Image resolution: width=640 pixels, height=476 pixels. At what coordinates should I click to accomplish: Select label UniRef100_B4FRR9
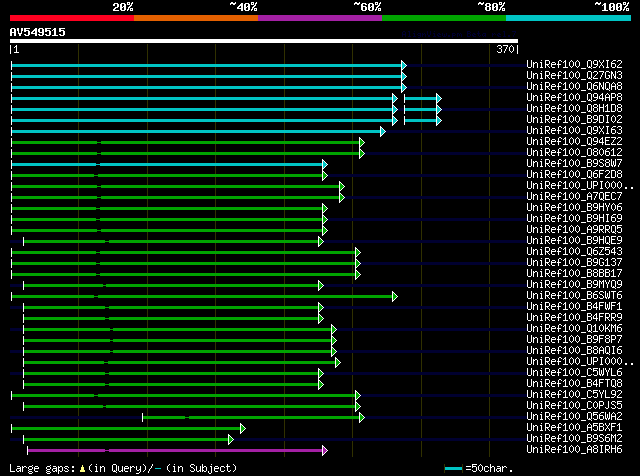click(574, 318)
